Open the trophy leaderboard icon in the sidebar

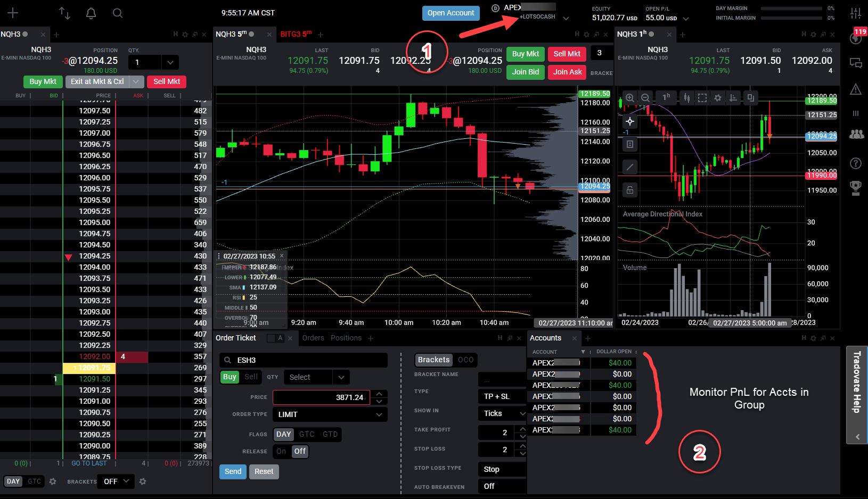tap(856, 187)
